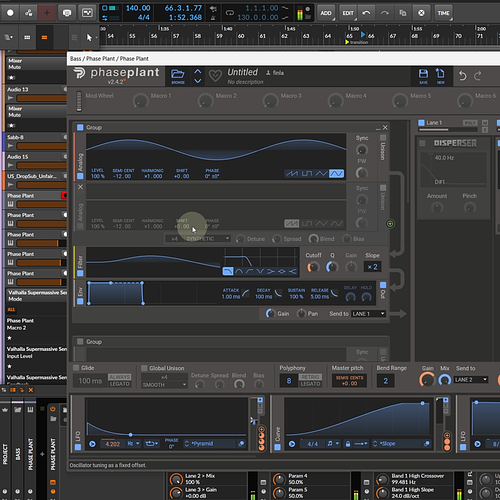Screen dimensions: 500x500
Task: Toggle the top Analog oscillator enable square
Action: click(x=80, y=176)
